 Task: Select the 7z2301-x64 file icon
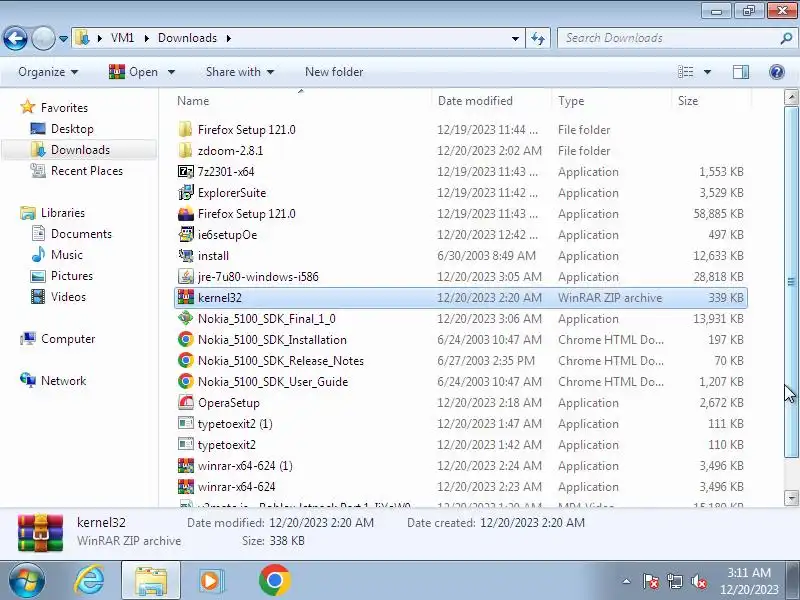coord(186,171)
